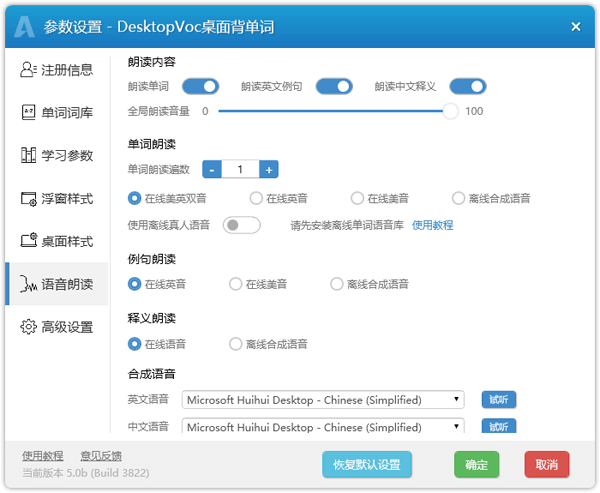Select 在线语音 under 释义朗读

point(134,344)
